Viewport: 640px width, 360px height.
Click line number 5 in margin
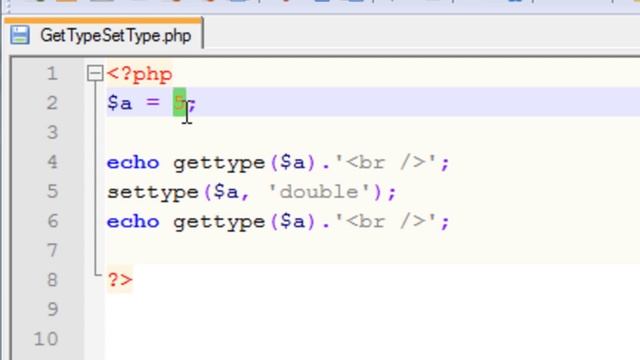click(52, 191)
